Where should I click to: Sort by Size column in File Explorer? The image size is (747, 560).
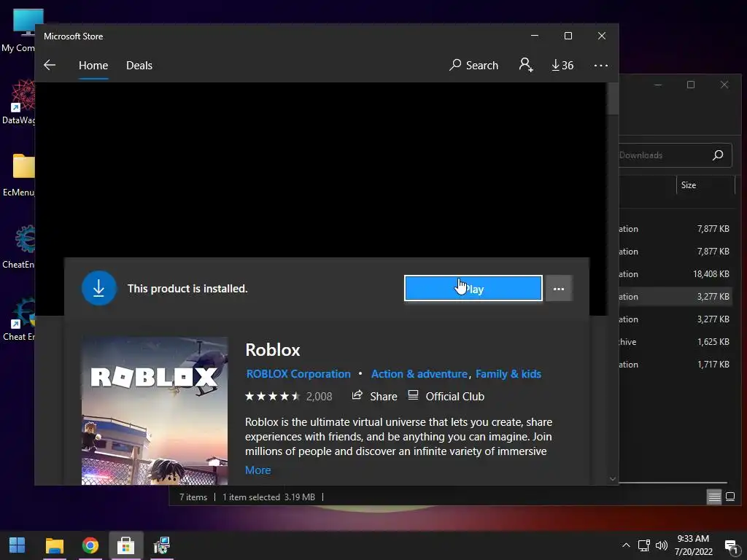pos(705,185)
